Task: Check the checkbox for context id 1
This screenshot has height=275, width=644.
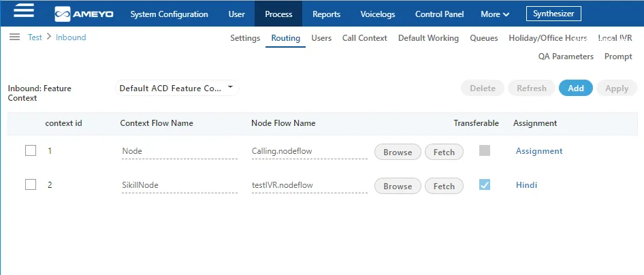Action: click(x=31, y=150)
